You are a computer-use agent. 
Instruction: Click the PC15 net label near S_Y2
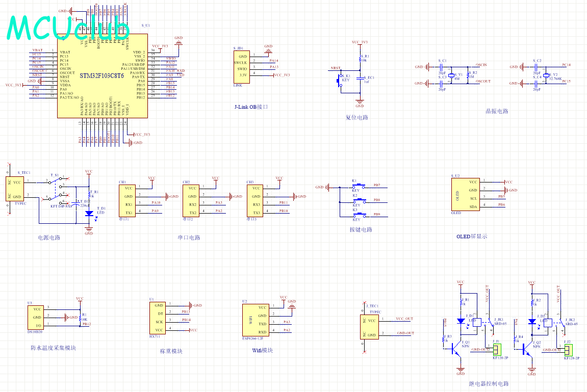567,81
